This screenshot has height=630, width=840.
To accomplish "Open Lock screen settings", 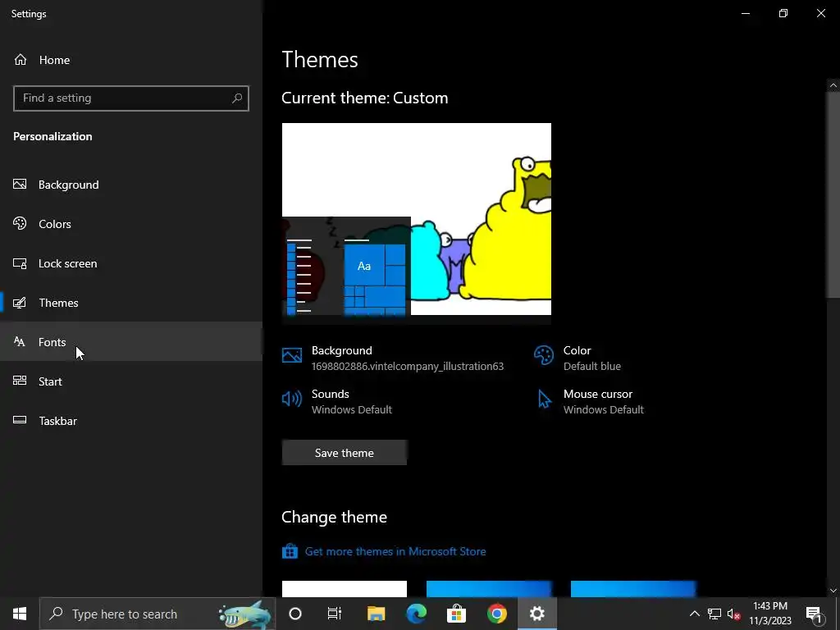I will click(x=131, y=263).
